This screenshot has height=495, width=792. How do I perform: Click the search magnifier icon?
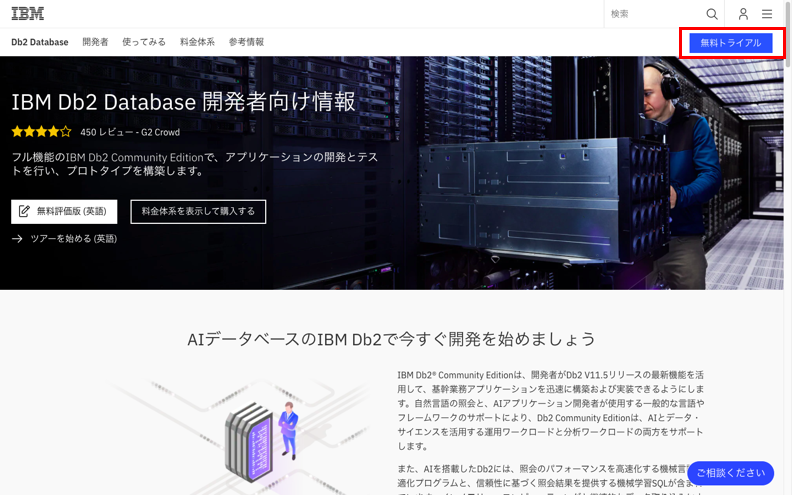click(x=712, y=14)
